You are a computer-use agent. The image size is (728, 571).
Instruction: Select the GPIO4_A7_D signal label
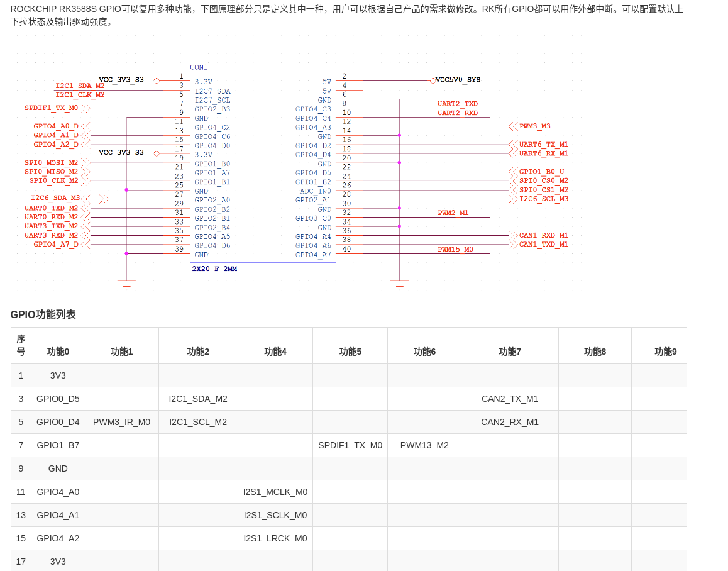point(56,245)
